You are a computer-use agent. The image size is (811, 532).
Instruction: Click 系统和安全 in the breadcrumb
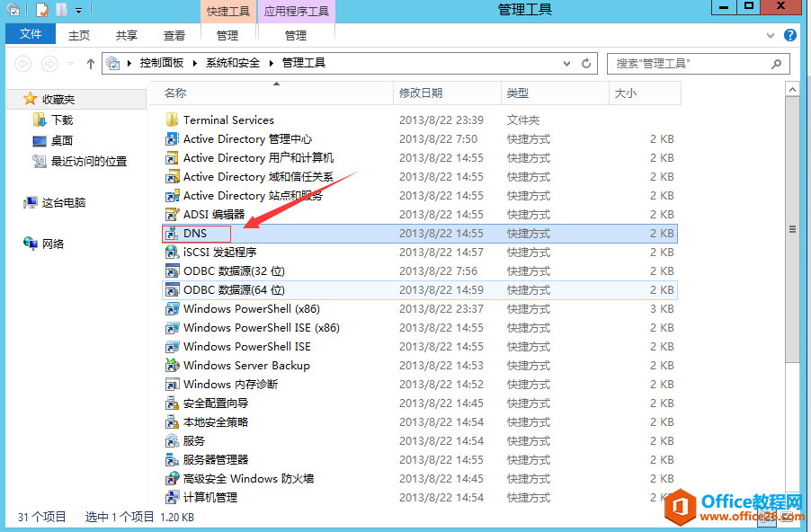tap(233, 63)
